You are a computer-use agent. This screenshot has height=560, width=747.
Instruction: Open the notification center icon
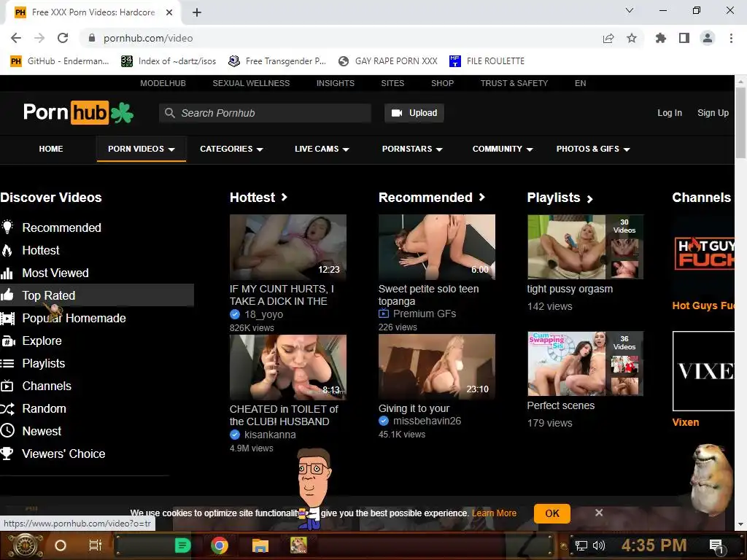[x=716, y=546]
